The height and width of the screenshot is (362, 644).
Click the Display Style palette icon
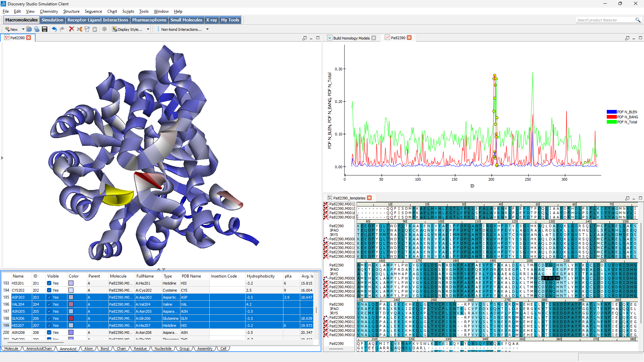click(114, 29)
